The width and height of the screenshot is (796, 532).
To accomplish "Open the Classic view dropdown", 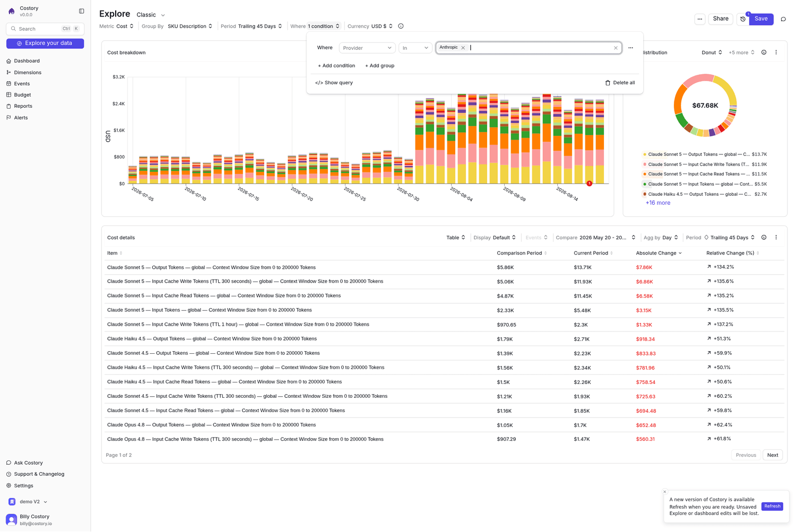I will (x=151, y=15).
